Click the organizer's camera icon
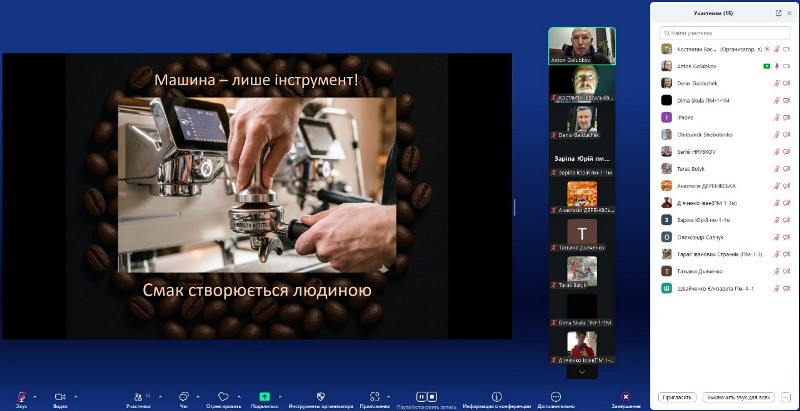Screen dimensions: 800x411 786,49
